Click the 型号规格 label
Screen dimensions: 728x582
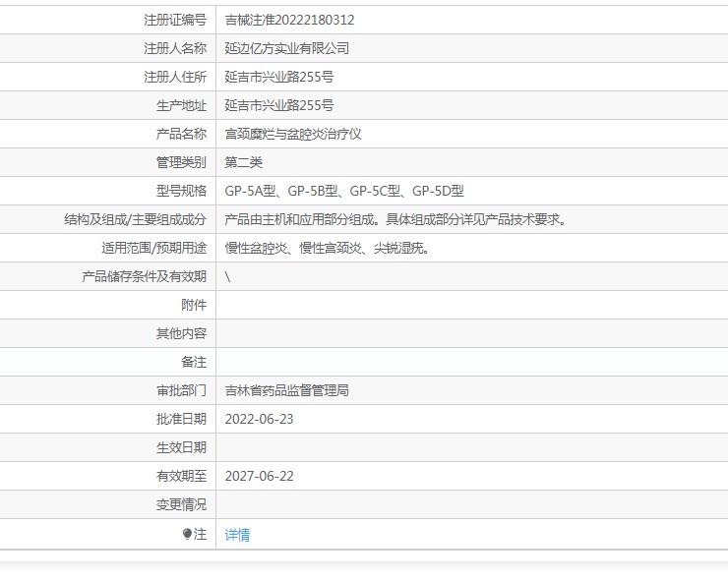[x=182, y=192]
